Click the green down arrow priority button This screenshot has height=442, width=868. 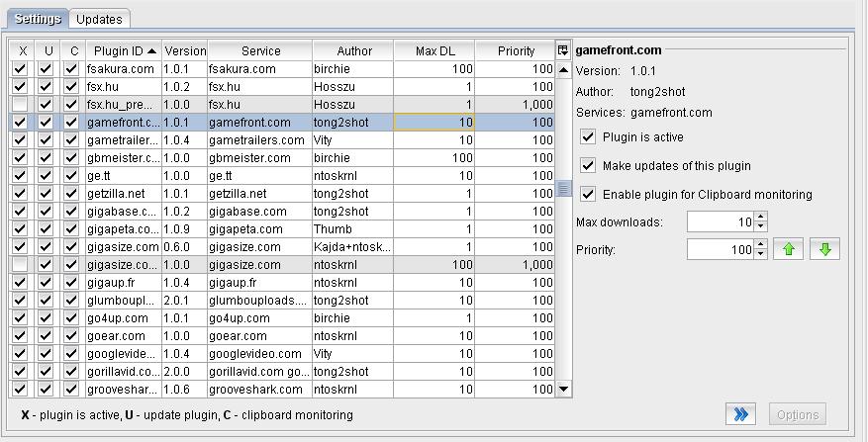point(824,250)
